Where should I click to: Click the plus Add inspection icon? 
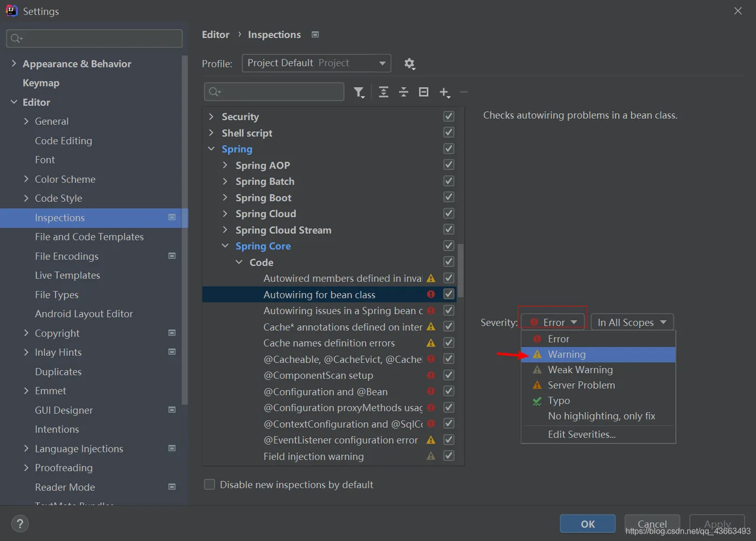[x=444, y=92]
